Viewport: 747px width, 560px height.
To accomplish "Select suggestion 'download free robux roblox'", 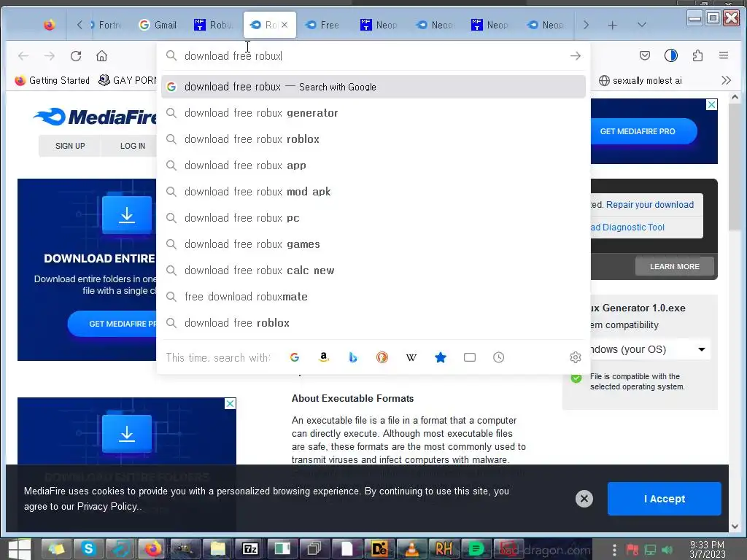I will (x=373, y=139).
